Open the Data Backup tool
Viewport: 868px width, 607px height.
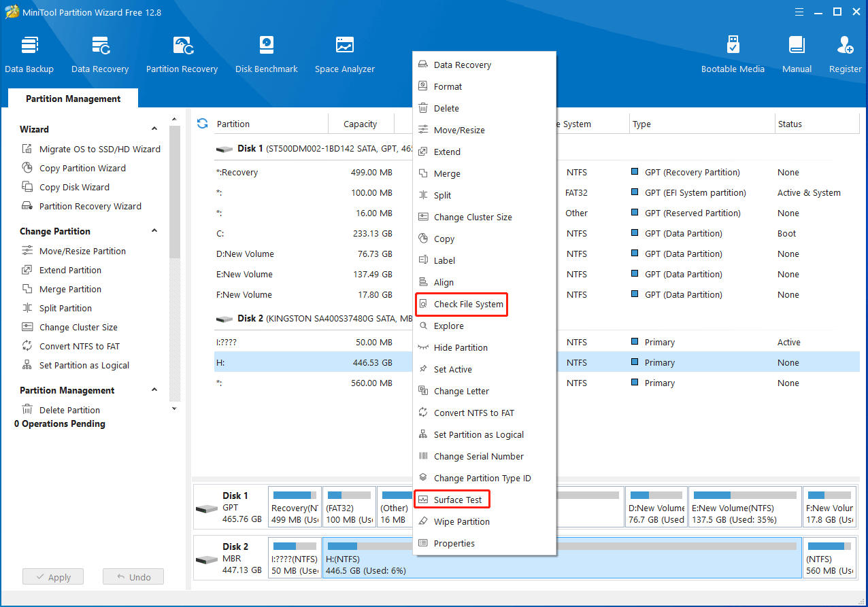[29, 54]
